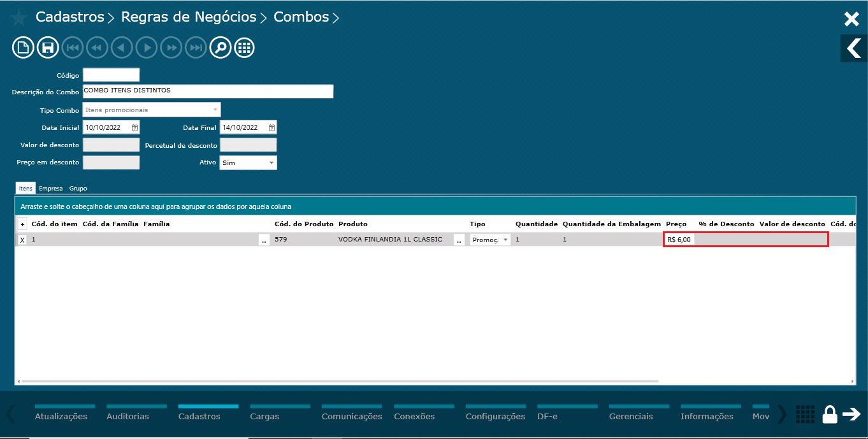This screenshot has width=868, height=439.
Task: Click grid scrollbar right arrow
Action: 853,381
